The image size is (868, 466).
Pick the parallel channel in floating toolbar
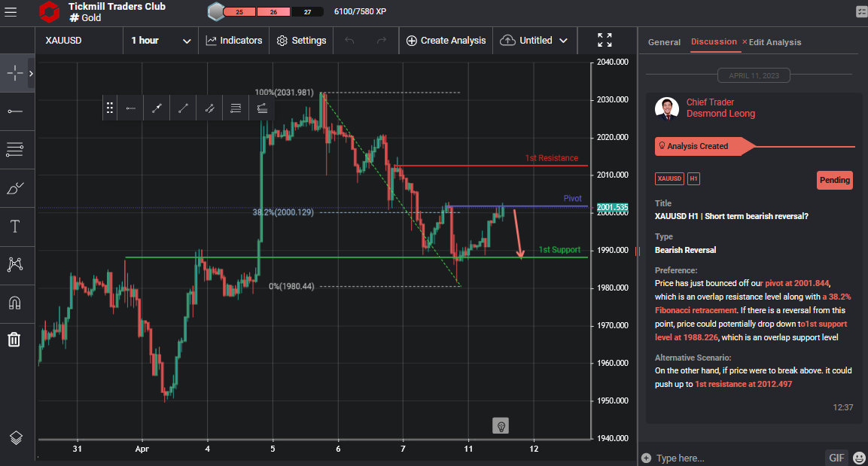pyautogui.click(x=210, y=108)
